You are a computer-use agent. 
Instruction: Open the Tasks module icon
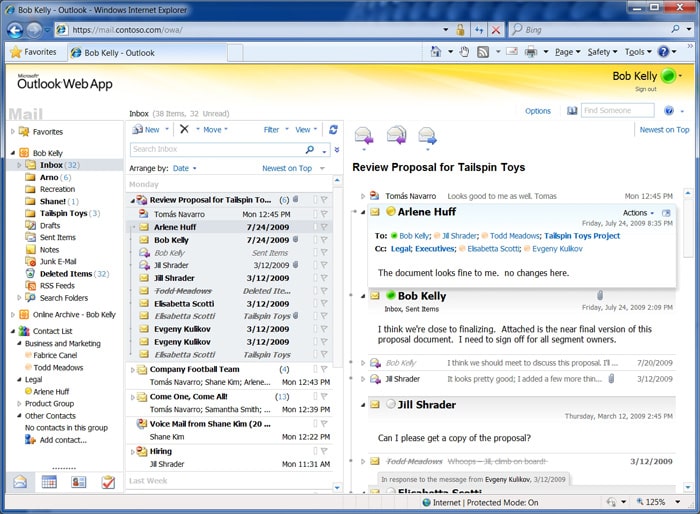pyautogui.click(x=107, y=482)
